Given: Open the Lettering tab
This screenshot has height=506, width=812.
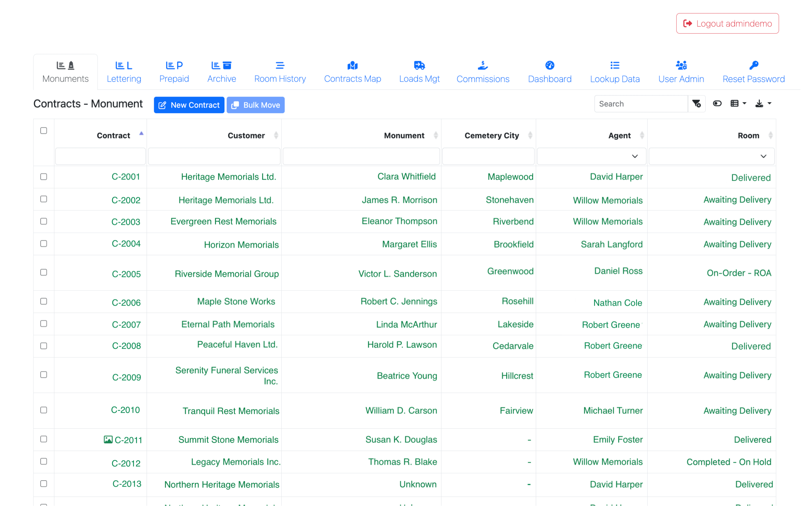Looking at the screenshot, I should [124, 71].
